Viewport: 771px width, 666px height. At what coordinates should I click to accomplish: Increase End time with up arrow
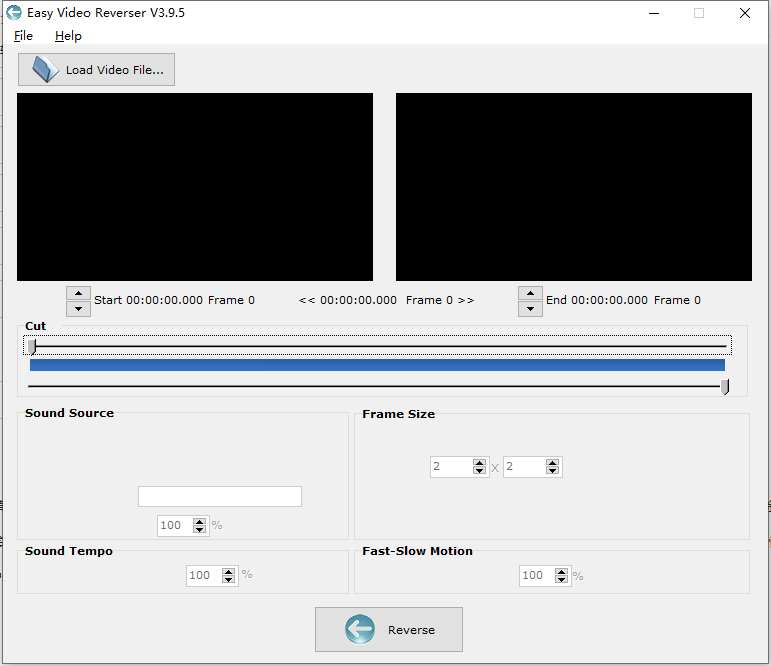tap(530, 294)
